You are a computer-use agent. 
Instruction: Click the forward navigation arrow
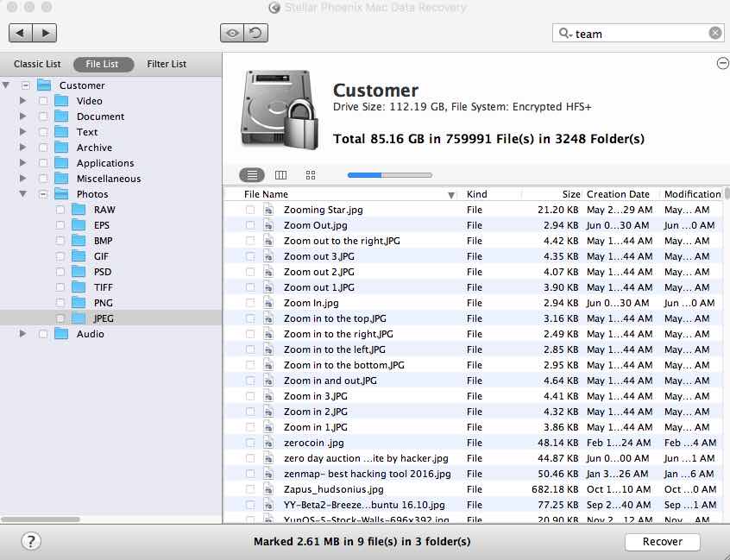coord(45,33)
